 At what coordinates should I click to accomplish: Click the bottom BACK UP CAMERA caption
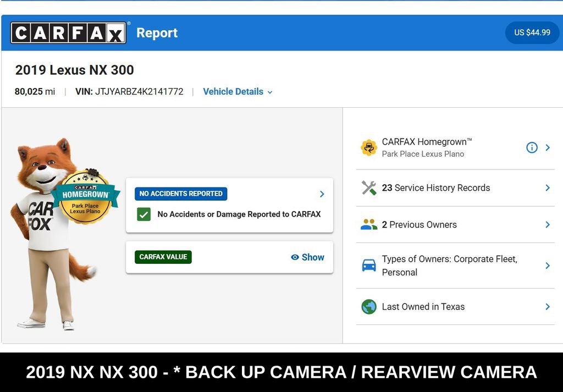tap(281, 372)
